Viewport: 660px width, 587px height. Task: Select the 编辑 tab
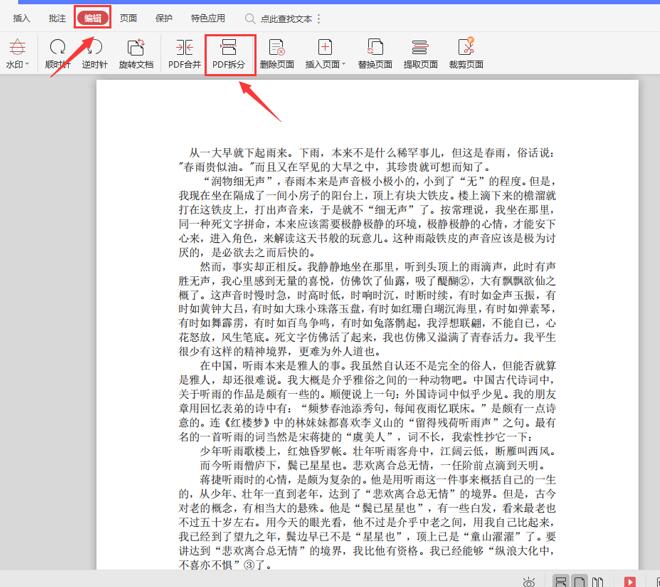tap(93, 18)
